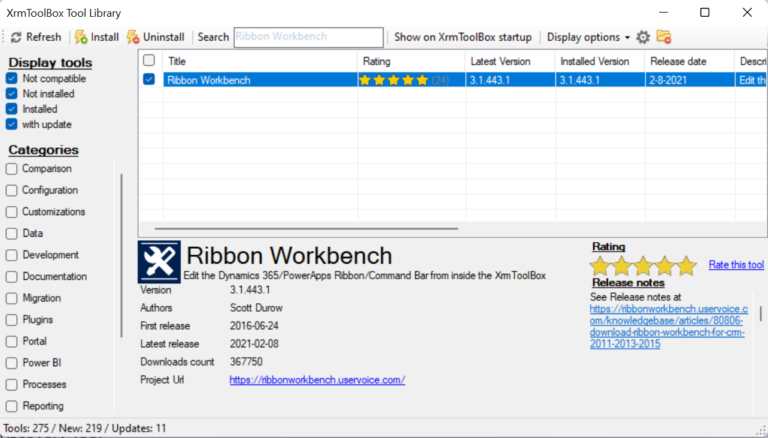Click the folder icon in the toolbar
Image resolution: width=768 pixels, height=438 pixels.
point(664,37)
